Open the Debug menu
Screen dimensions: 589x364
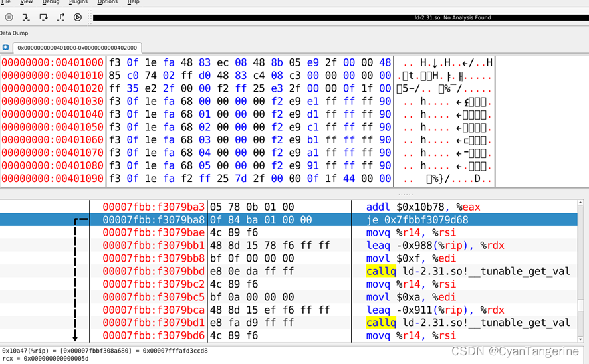click(51, 2)
